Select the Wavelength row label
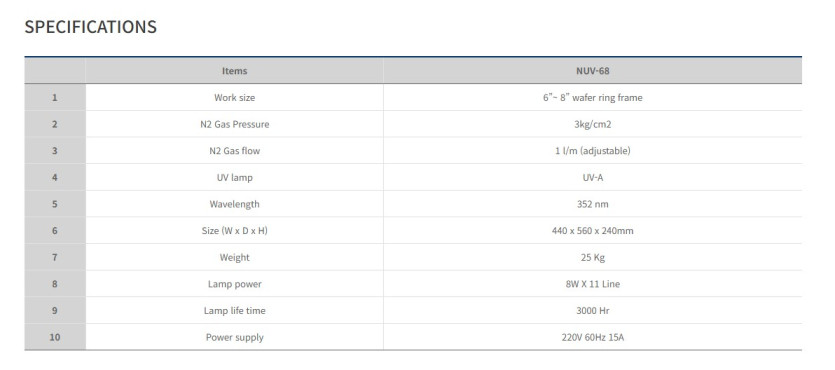 coord(234,204)
